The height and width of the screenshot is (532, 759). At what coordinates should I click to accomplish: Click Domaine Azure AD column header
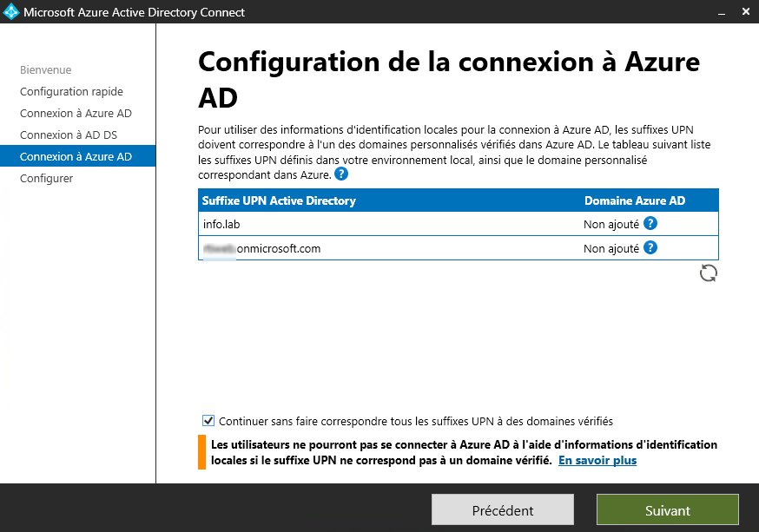coord(635,200)
